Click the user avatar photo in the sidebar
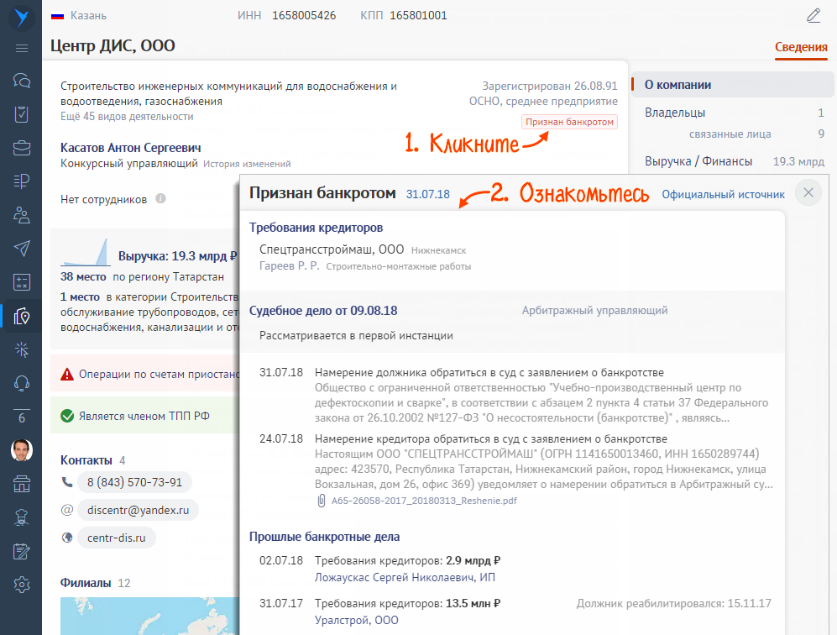The image size is (837, 635). 21,450
